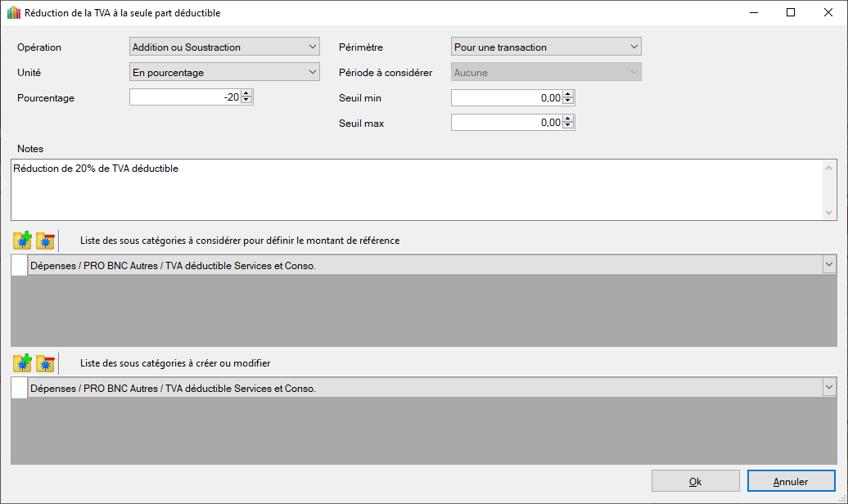Decrease the Pourcentage value with down arrow
Viewport: 848px width, 504px height.
point(247,101)
